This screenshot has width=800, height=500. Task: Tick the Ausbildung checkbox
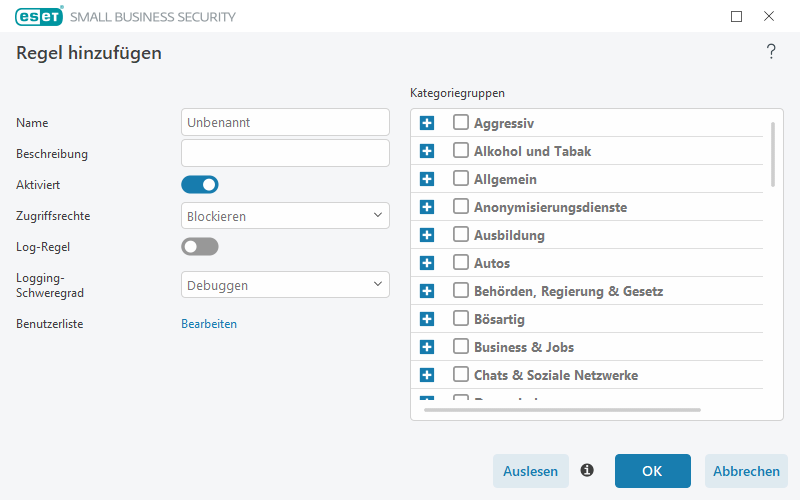(461, 234)
